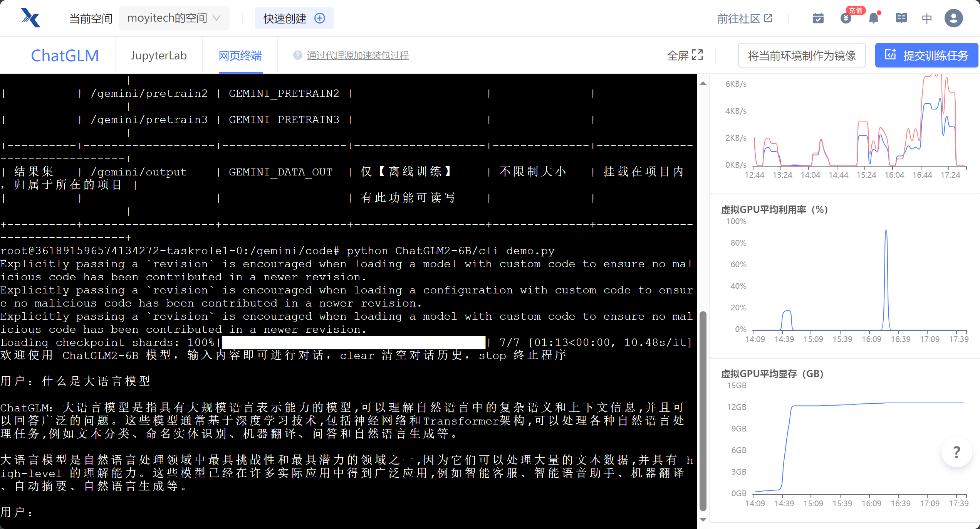Click the 虚拟GPU平均显存（GB） chart title
This screenshot has height=529, width=980.
[772, 374]
